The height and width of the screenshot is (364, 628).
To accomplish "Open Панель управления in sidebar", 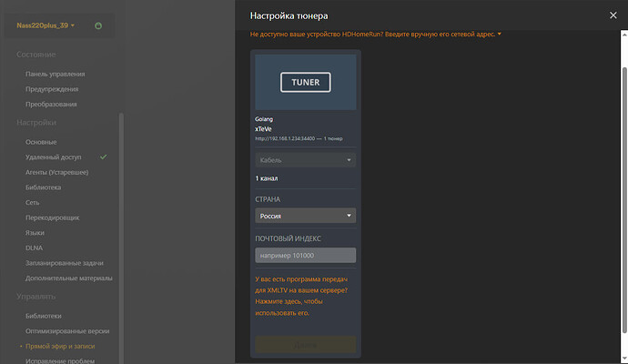I will (56, 74).
